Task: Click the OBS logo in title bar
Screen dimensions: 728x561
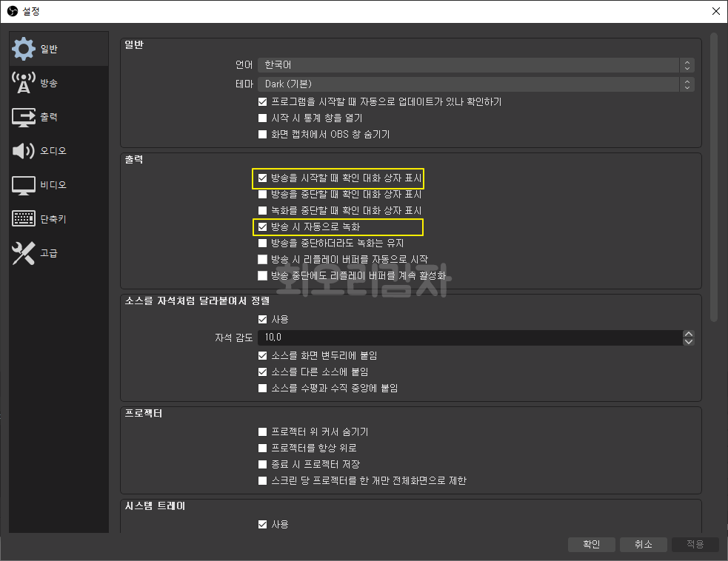Action: click(x=13, y=11)
